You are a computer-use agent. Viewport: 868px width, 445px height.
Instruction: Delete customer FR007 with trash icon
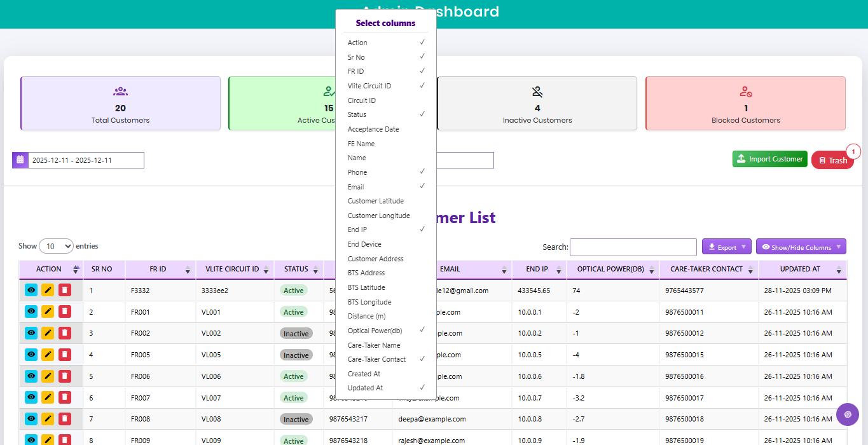coord(65,397)
